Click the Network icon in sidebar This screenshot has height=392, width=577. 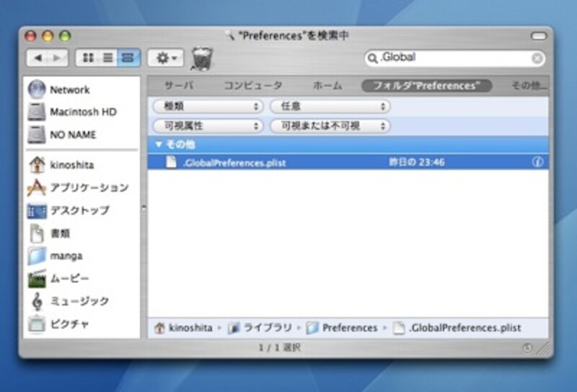click(x=37, y=90)
